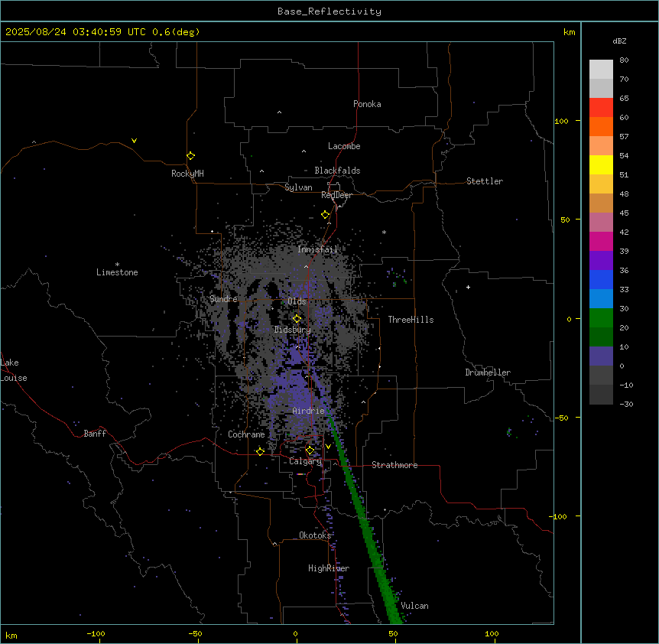Click the Stettler city label
The width and height of the screenshot is (659, 644).
point(485,181)
